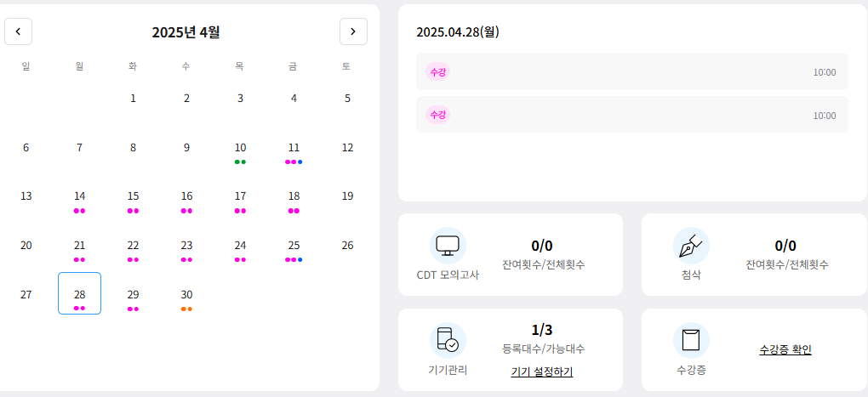868x397 pixels.
Task: Click the first 10:00 schedule entry row
Action: tap(631, 71)
